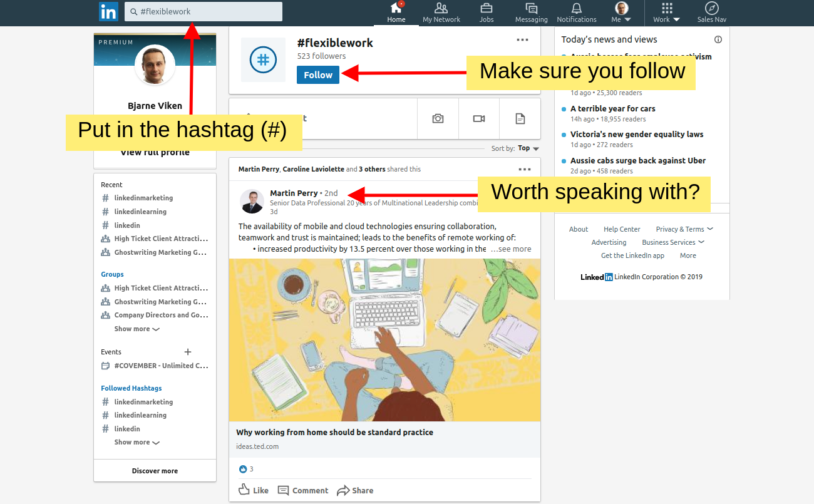Screen dimensions: 814x504
Task: Open the recent linkedin hashtag
Action: pyautogui.click(x=127, y=225)
